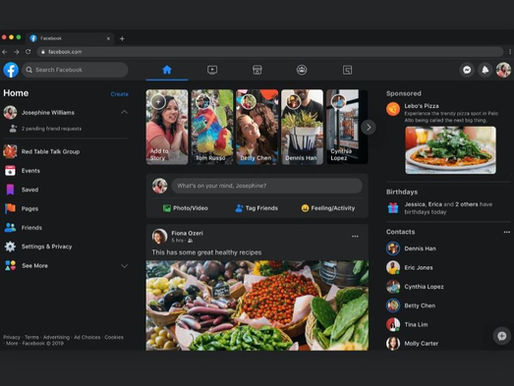Click the profile avatar in the header

(503, 70)
